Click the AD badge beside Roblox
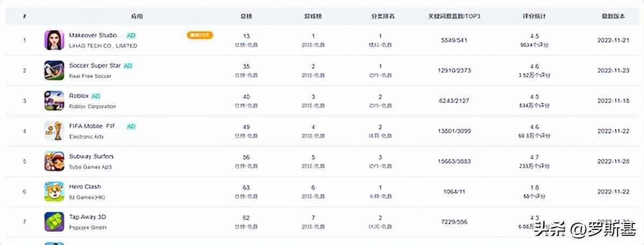The image size is (644, 245). click(96, 96)
